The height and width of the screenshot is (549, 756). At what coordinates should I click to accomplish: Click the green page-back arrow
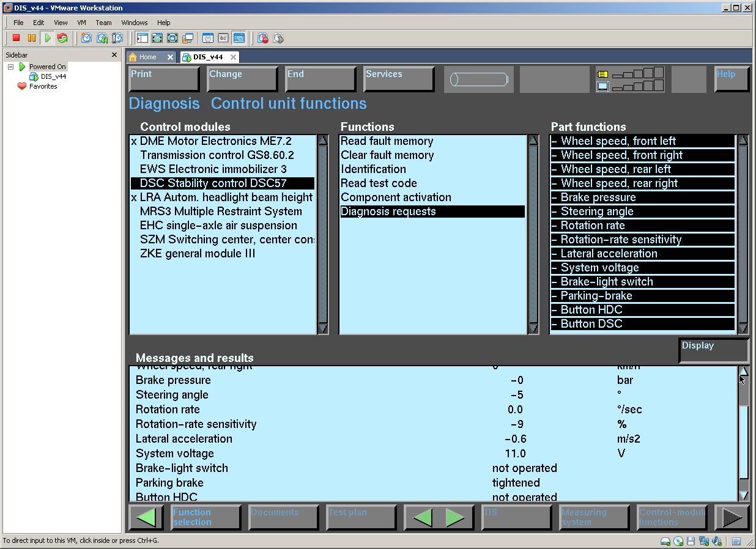pos(423,518)
